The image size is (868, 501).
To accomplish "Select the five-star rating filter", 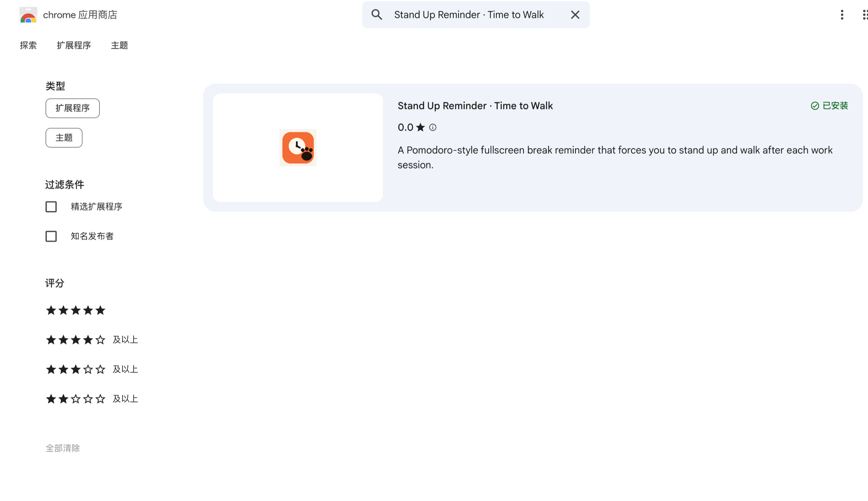I will [76, 310].
